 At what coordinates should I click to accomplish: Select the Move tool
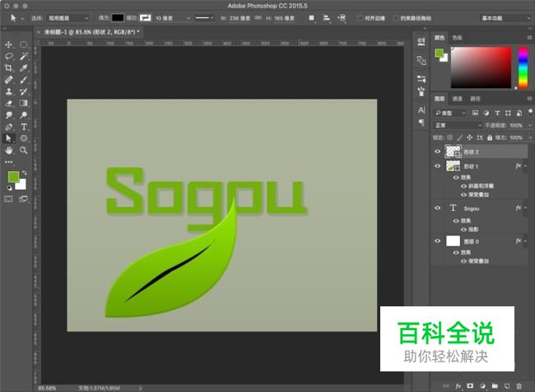pos(8,44)
